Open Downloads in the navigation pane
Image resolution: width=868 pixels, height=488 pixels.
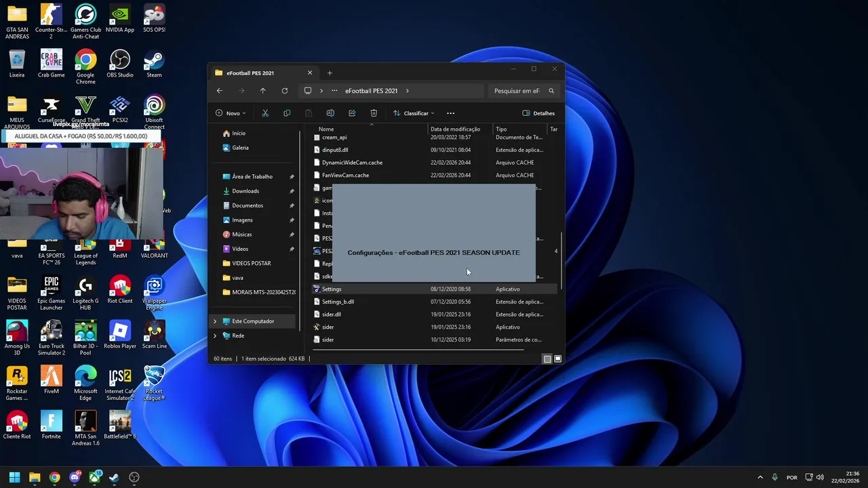[x=245, y=191]
